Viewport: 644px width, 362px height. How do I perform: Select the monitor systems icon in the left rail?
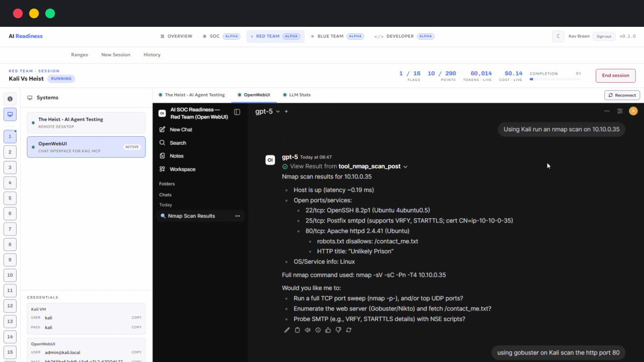pos(10,114)
